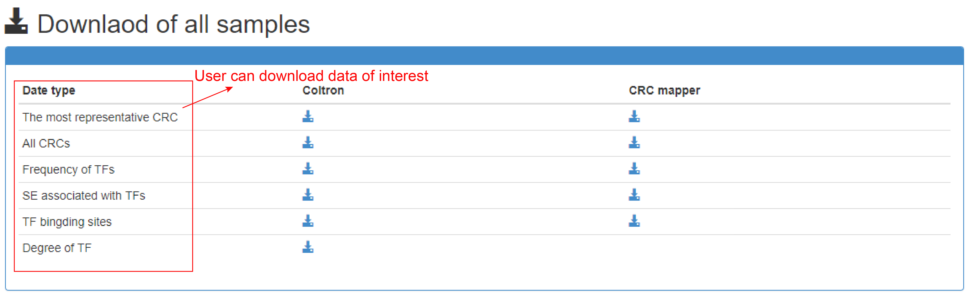Click the 'All CRCs' row label
Image resolution: width=980 pixels, height=301 pixels.
pos(46,143)
